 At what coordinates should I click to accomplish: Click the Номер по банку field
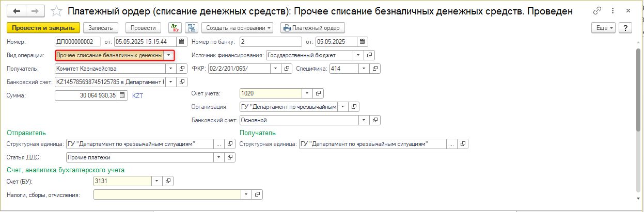pyautogui.click(x=271, y=42)
